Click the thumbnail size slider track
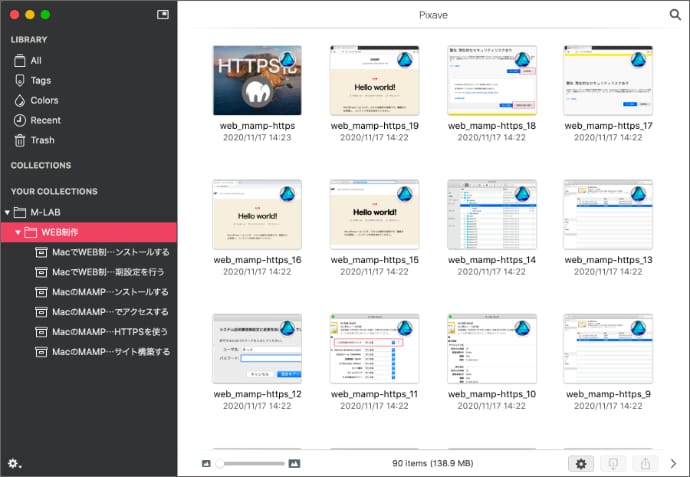 point(250,463)
